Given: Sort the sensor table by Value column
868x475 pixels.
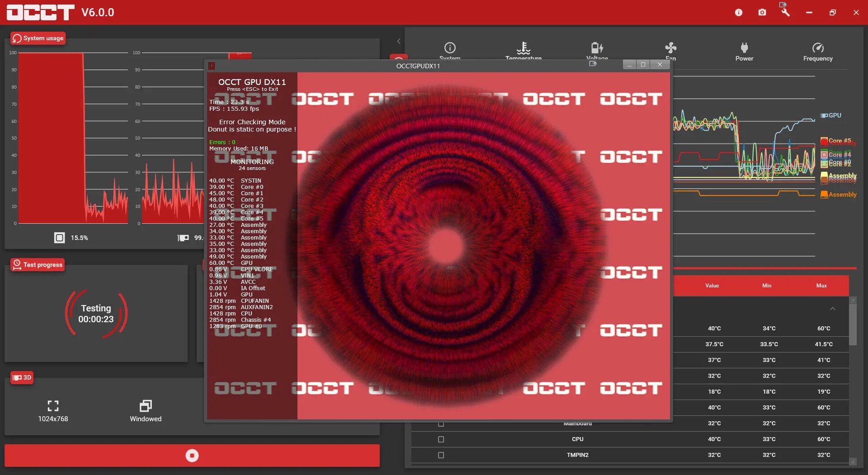Looking at the screenshot, I should 712,286.
